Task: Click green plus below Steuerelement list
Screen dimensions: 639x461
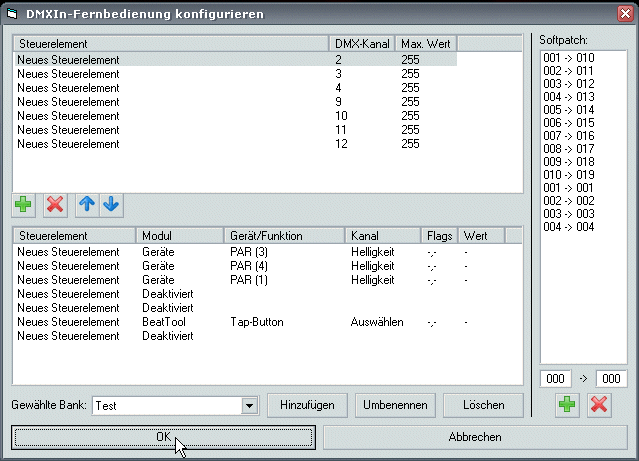Action: (24, 204)
